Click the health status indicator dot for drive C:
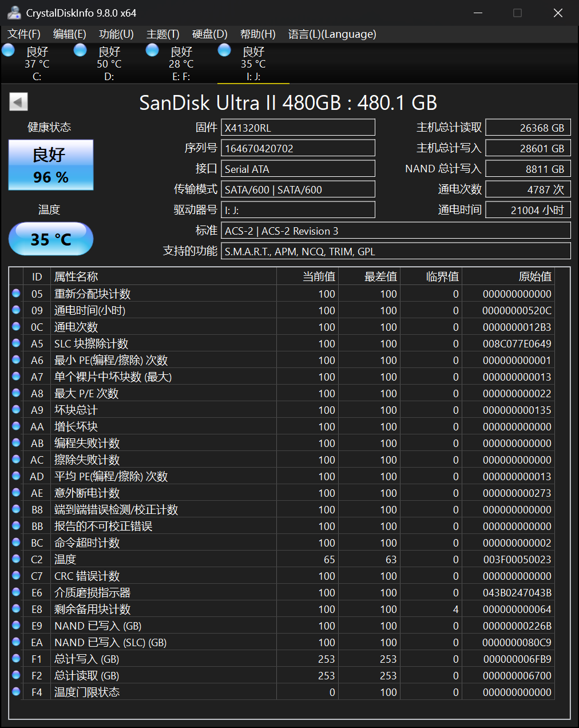This screenshot has width=579, height=728. (x=8, y=50)
